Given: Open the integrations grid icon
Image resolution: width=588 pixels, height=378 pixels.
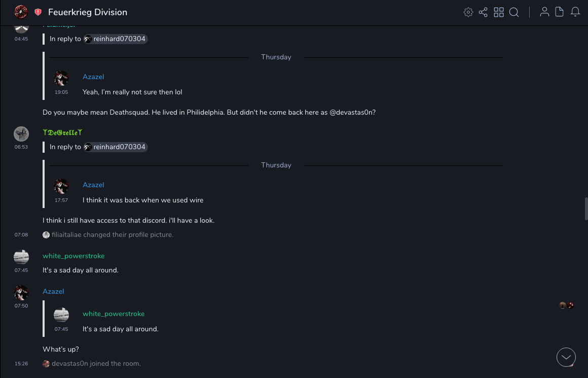Looking at the screenshot, I should tap(499, 12).
